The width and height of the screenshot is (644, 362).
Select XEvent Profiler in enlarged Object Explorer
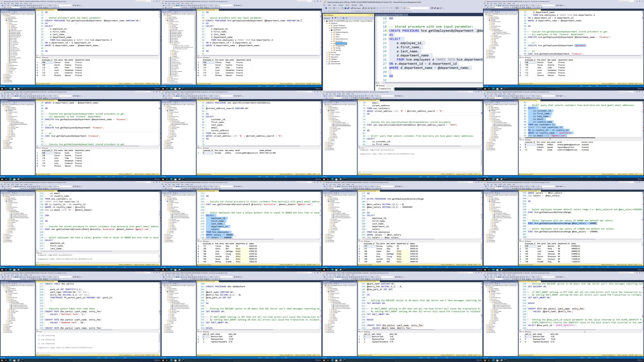[336, 64]
